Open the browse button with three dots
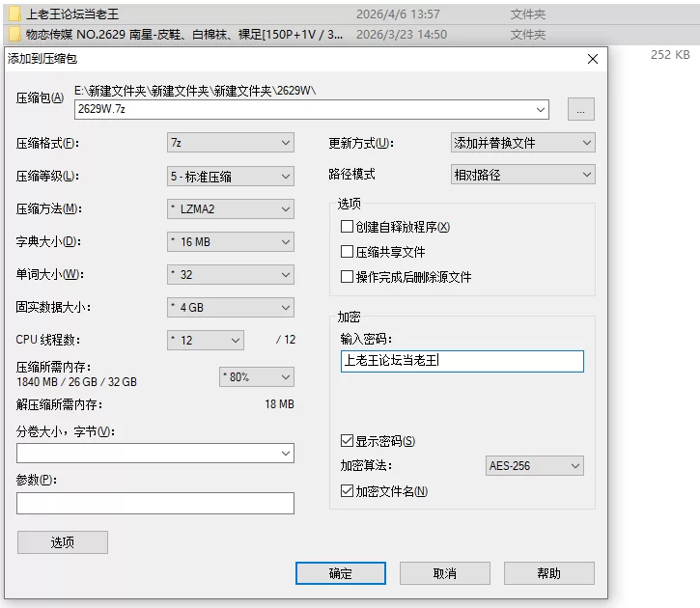700x608 pixels. click(581, 109)
